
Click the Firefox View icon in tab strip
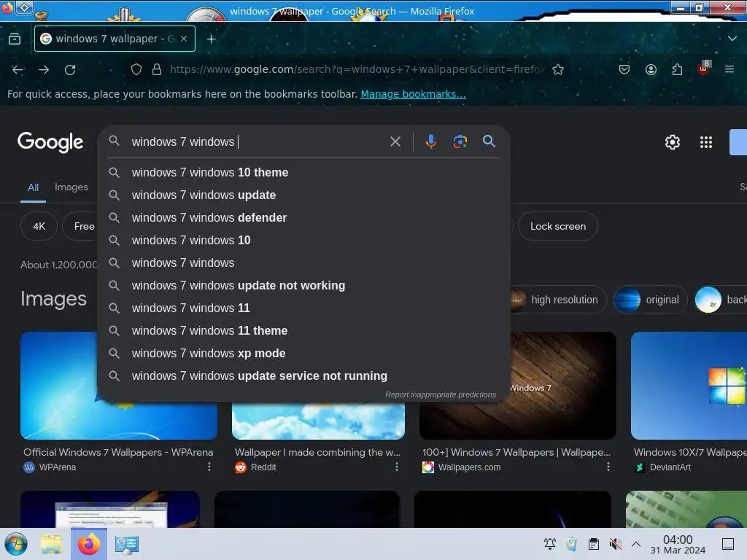[15, 39]
